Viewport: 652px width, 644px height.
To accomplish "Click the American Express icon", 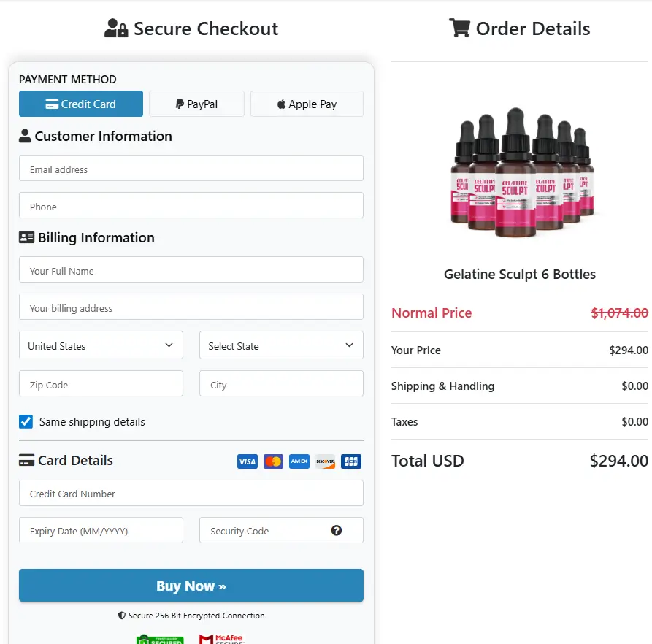I will [x=299, y=461].
